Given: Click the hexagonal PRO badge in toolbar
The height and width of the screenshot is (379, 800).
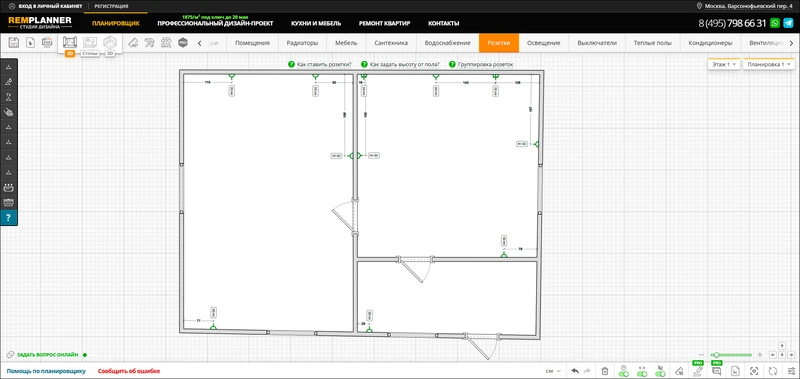Looking at the screenshot, I should click(x=183, y=43).
